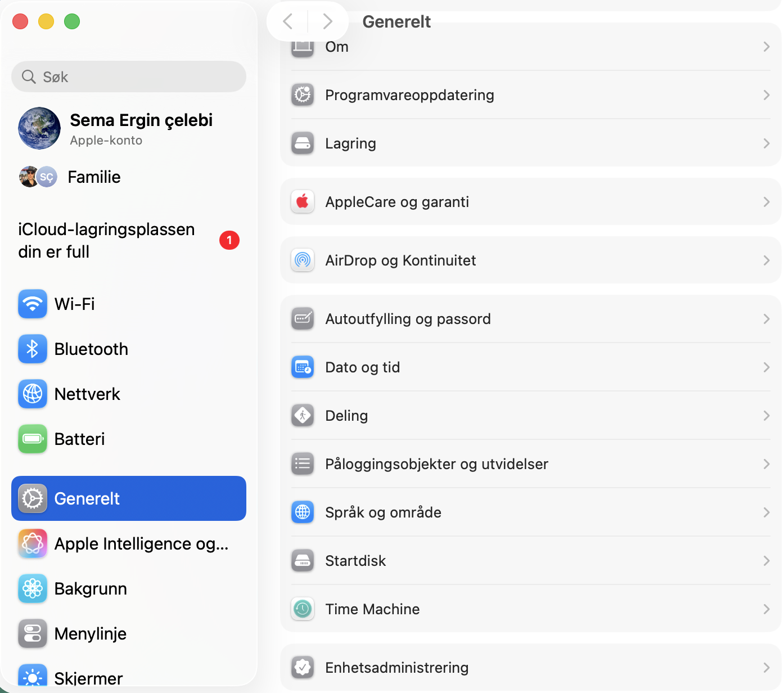Open the Lagring label
The height and width of the screenshot is (693, 784).
[x=350, y=143]
